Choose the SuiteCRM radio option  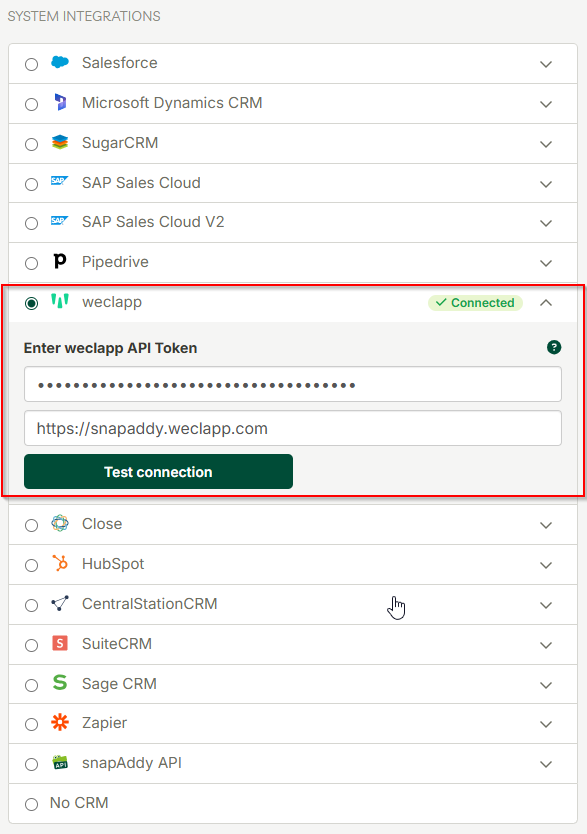[x=31, y=645]
